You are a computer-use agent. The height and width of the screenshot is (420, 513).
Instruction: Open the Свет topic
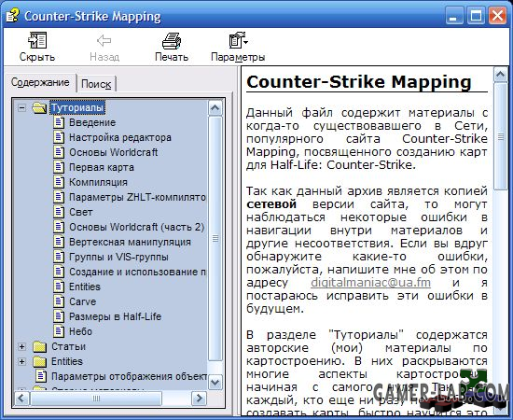pos(81,212)
